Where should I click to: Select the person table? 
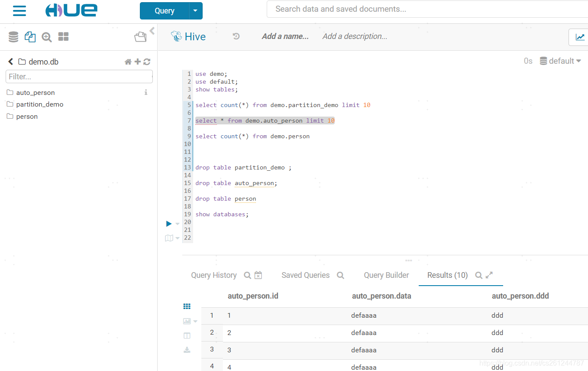[27, 117]
